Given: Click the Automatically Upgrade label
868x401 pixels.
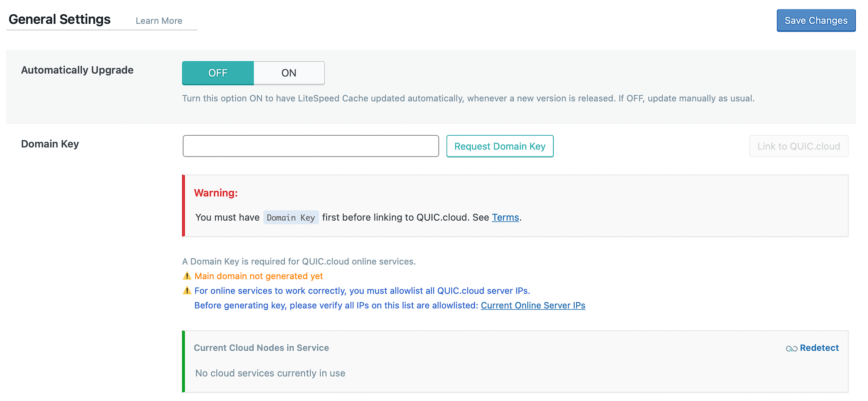Looking at the screenshot, I should click(77, 70).
